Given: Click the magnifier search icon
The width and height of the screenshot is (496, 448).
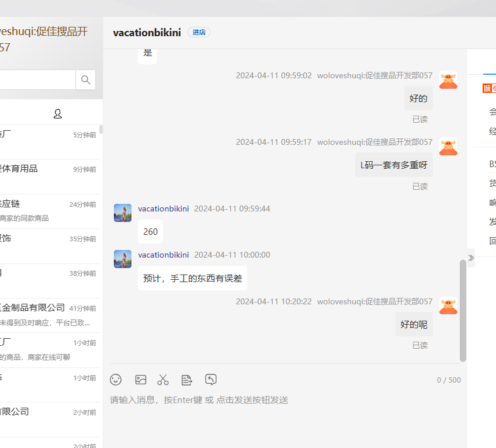Looking at the screenshot, I should tap(85, 80).
